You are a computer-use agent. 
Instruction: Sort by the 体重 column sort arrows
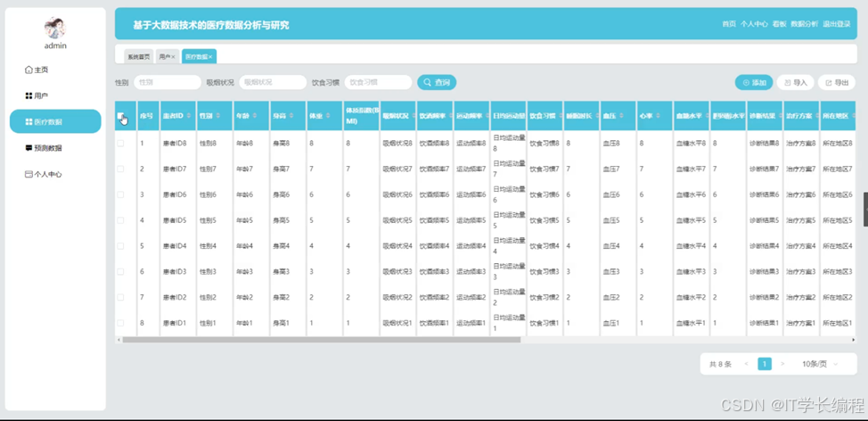click(328, 116)
